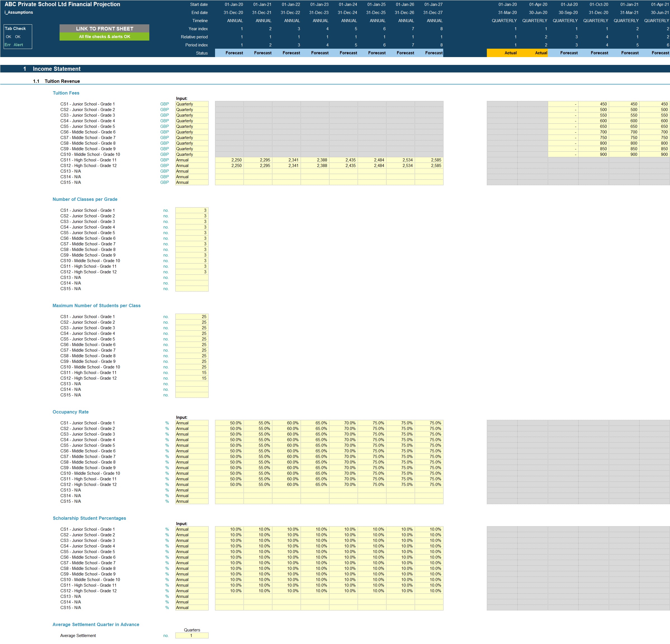The image size is (670, 644).
Task: Click the Quarters column label above settlement input
Action: (x=192, y=630)
